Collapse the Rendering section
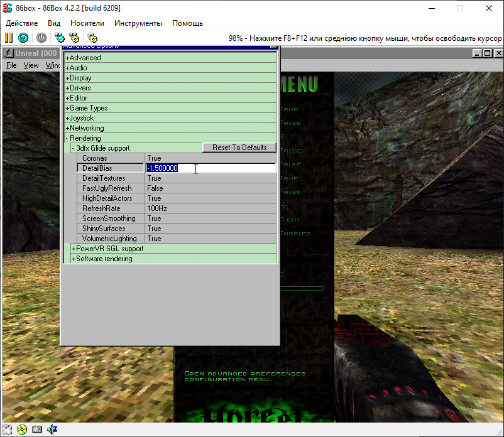 pyautogui.click(x=68, y=138)
